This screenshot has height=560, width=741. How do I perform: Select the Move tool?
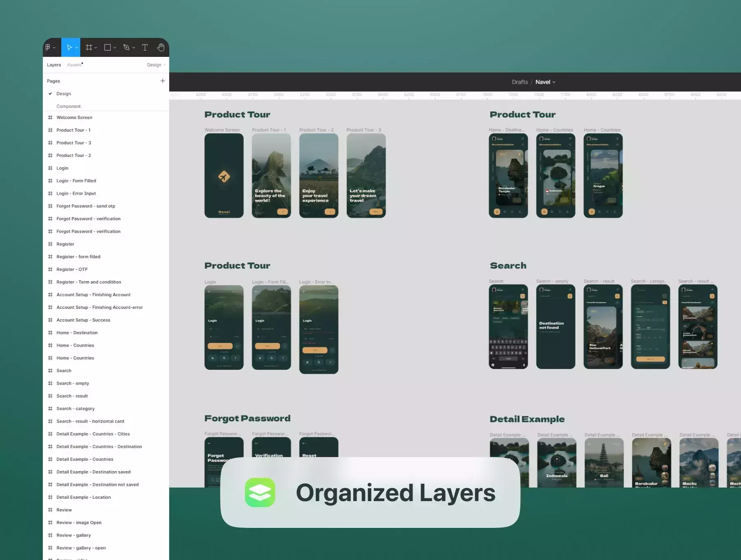[x=69, y=47]
